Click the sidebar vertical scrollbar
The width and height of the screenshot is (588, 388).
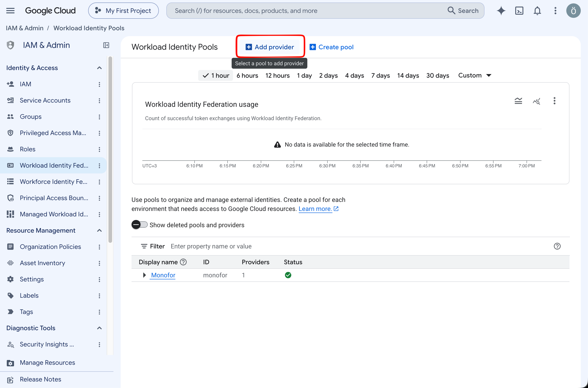(111, 150)
